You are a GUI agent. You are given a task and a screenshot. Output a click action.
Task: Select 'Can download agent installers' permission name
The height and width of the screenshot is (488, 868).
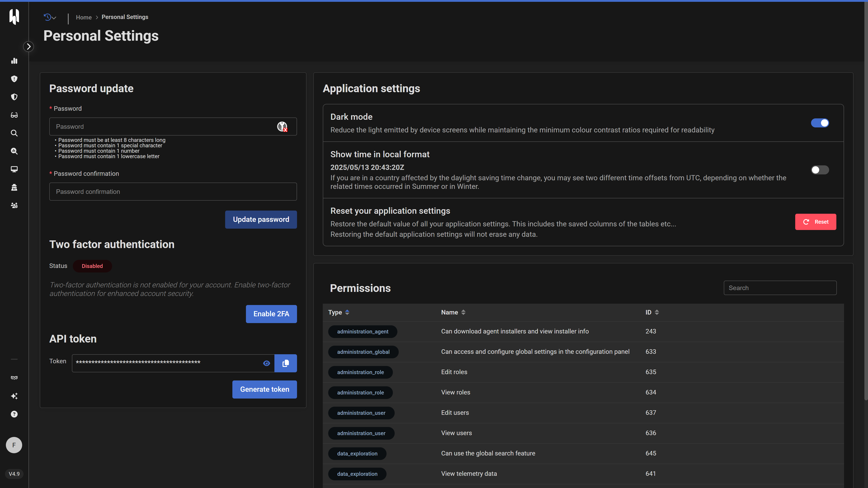[515, 331]
